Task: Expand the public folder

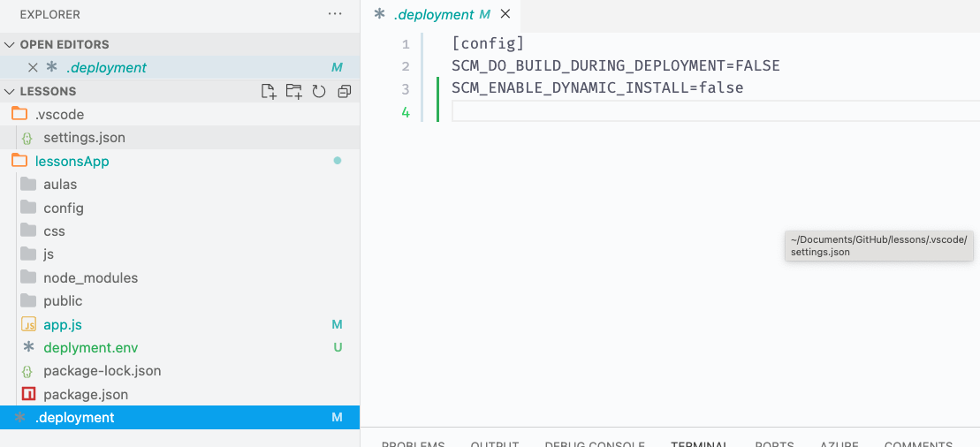Action: pos(180,300)
